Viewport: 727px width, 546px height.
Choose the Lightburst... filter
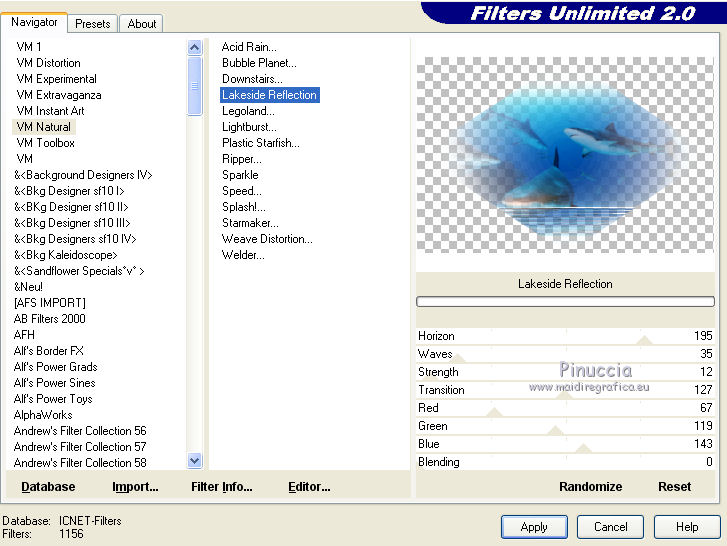249,127
